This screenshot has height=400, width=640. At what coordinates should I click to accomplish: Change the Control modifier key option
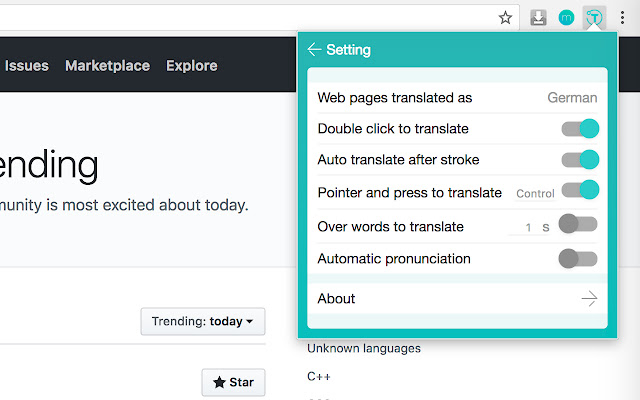[535, 193]
